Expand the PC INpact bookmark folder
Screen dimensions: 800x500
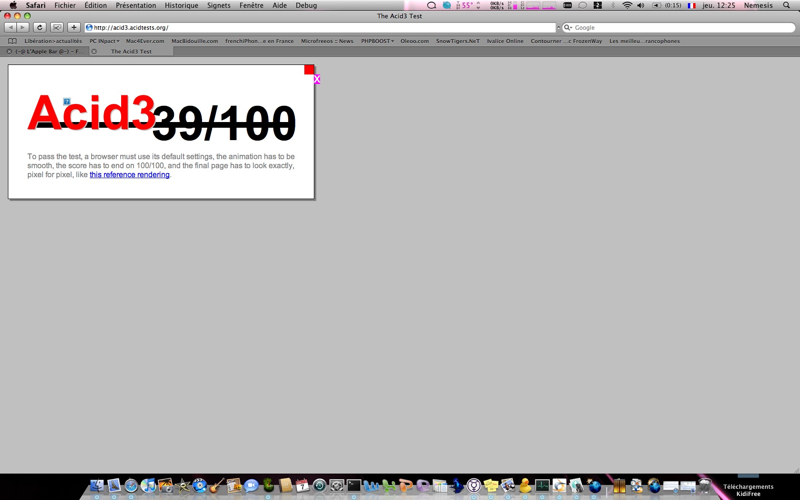[x=104, y=41]
